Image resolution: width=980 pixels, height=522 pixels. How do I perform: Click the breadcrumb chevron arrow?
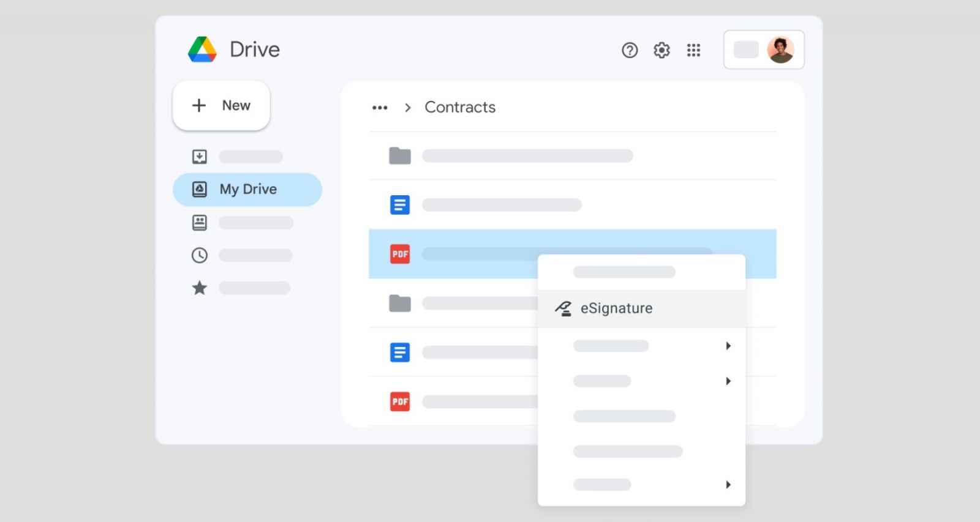[408, 108]
